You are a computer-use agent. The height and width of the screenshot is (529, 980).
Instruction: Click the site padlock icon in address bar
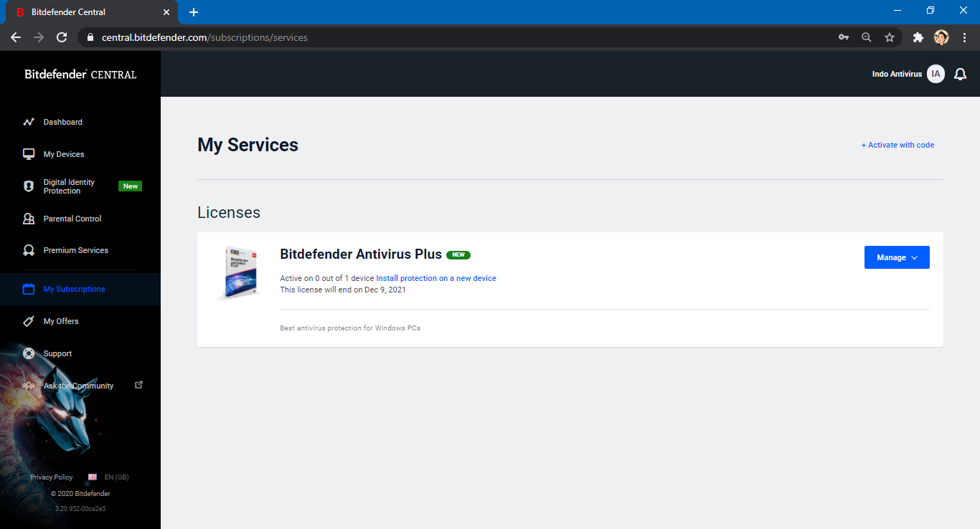[x=90, y=37]
